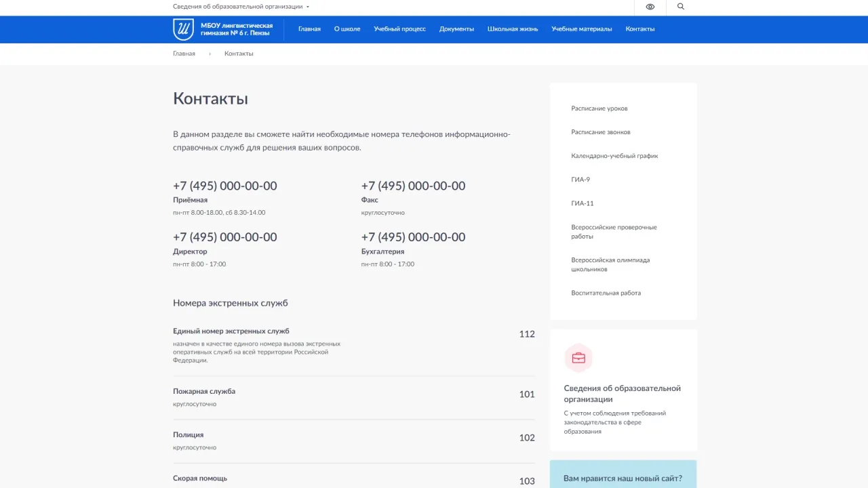Click the search magnifier icon

click(681, 7)
